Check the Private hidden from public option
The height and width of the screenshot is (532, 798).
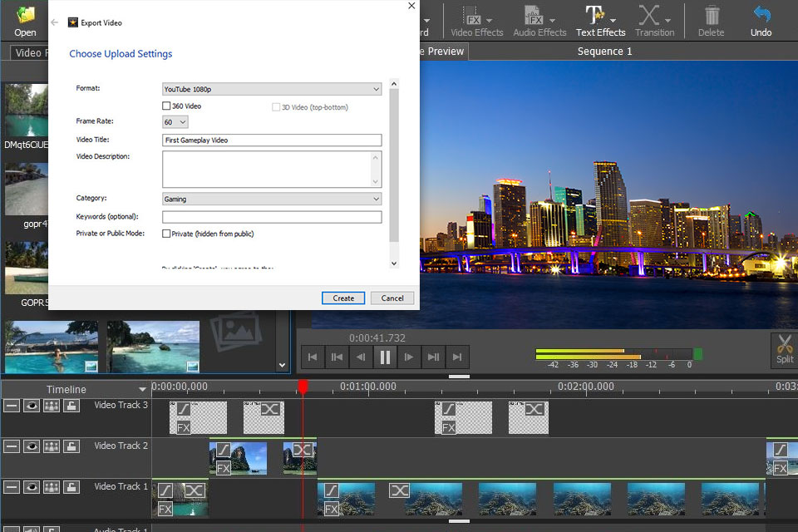(166, 234)
